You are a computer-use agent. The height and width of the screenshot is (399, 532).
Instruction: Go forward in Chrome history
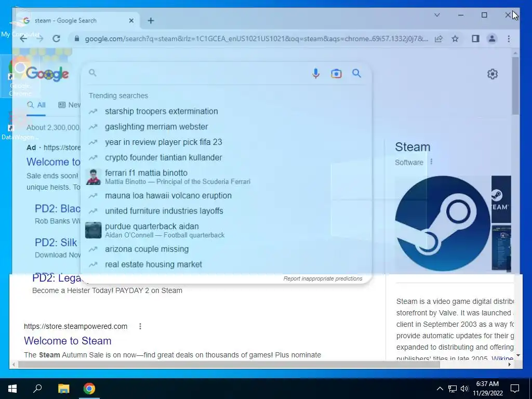(39, 38)
